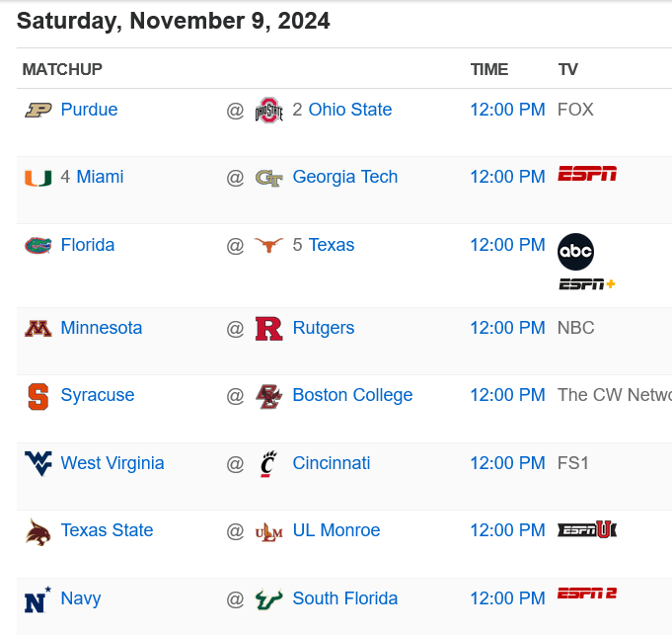This screenshot has width=672, height=635.
Task: Click the Navy team logo
Action: point(38,598)
